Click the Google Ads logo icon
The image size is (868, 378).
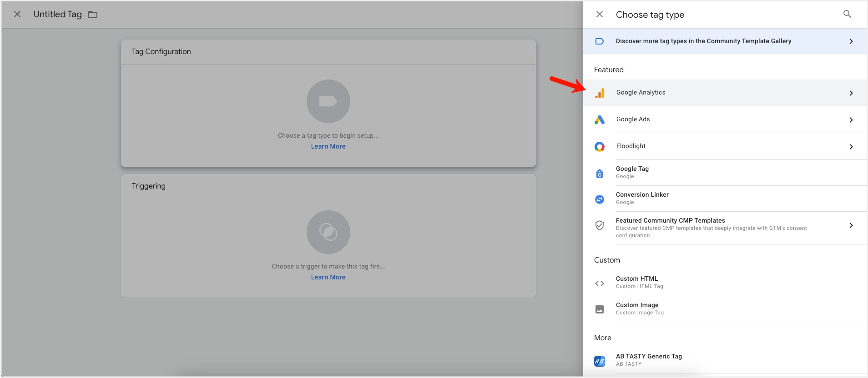(x=600, y=120)
